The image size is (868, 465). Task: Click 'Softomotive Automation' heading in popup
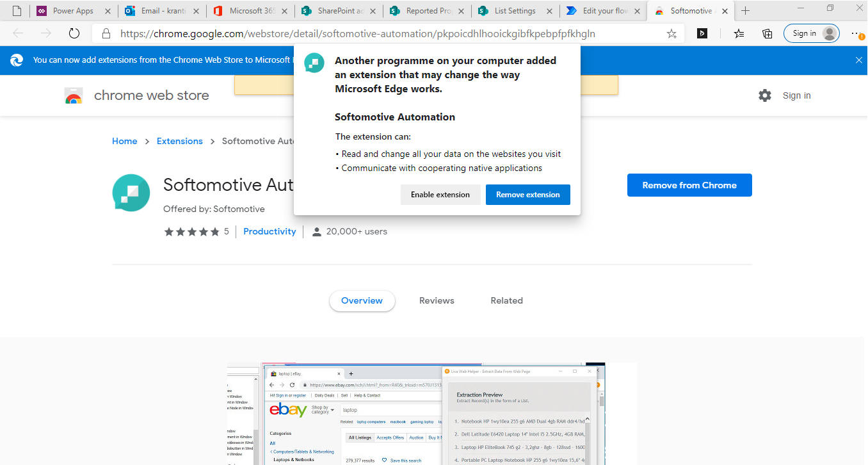coord(395,117)
